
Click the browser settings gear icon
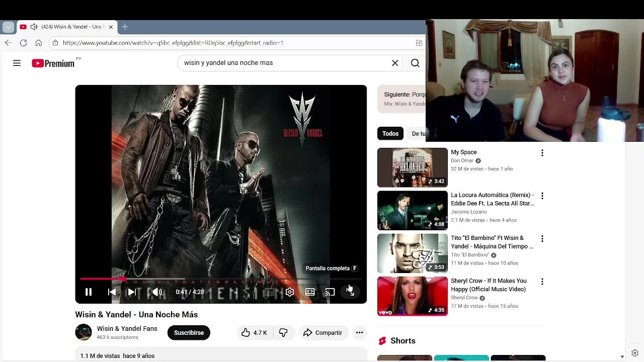pyautogui.click(x=635, y=353)
